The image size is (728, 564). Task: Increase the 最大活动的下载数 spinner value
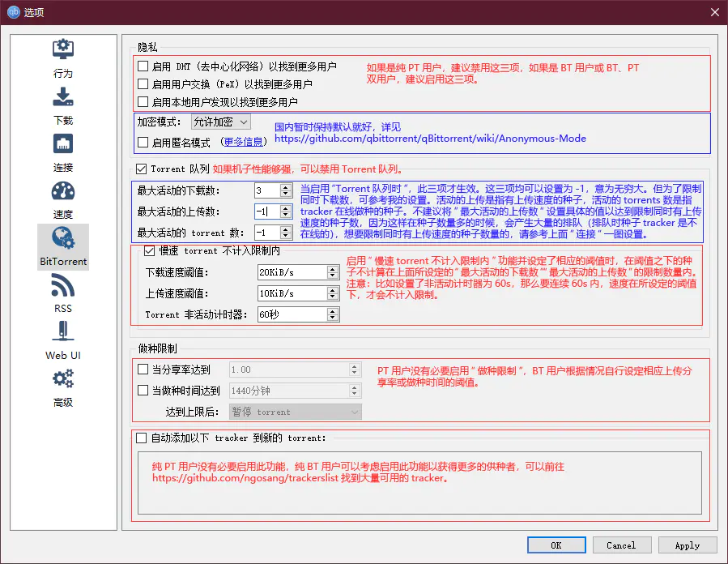(285, 186)
